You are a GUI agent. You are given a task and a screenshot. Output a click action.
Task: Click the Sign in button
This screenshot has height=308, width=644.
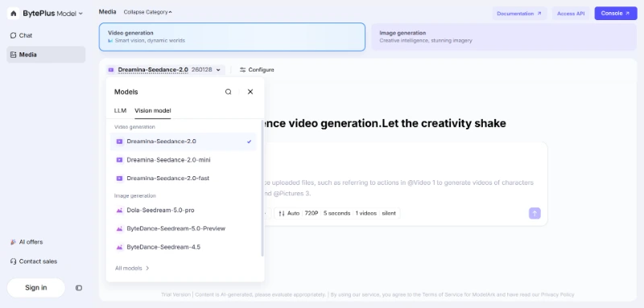[36, 288]
